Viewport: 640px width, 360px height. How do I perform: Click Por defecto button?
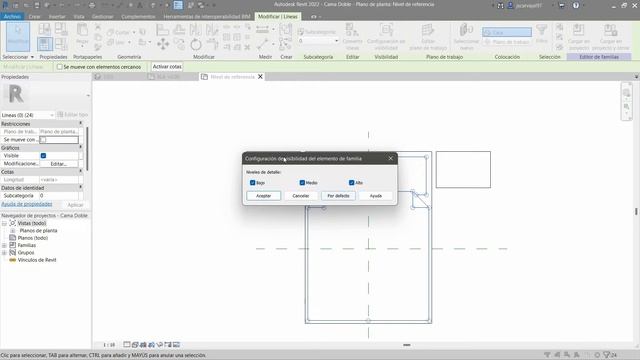(x=338, y=196)
